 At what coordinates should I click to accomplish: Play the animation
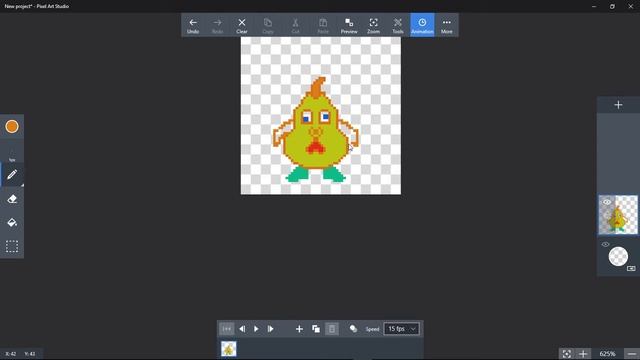[x=256, y=329]
